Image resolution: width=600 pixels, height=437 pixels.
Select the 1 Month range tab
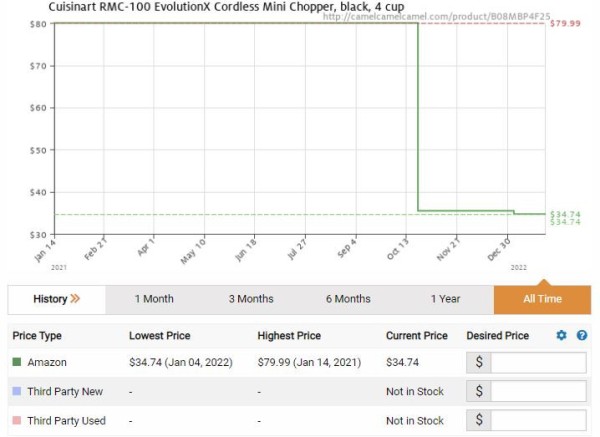click(x=154, y=299)
